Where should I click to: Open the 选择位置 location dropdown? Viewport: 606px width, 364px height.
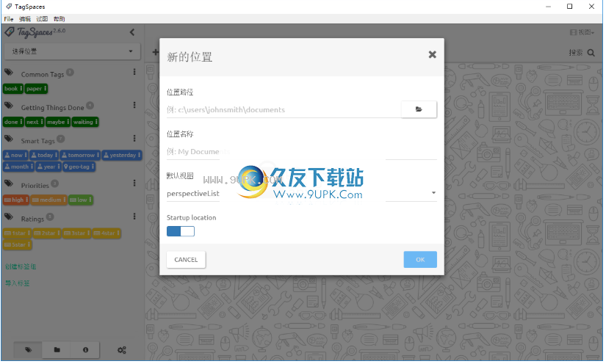tap(72, 51)
